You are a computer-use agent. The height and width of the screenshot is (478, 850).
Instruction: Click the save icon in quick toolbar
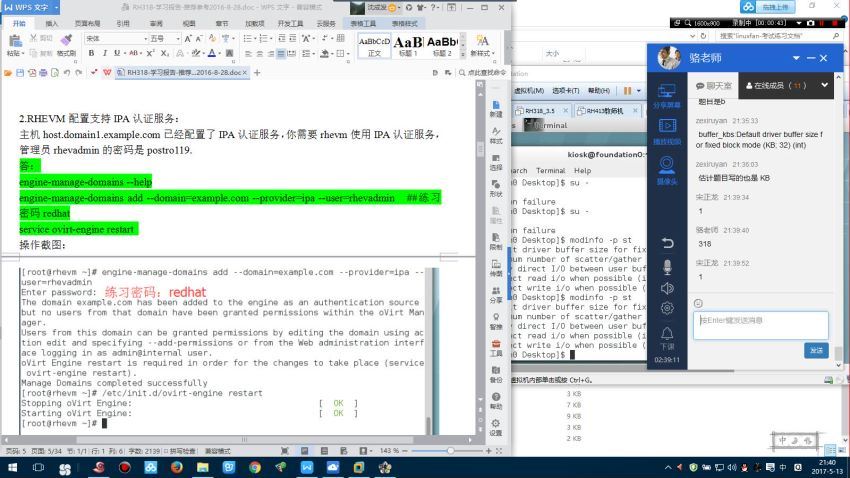(20, 73)
